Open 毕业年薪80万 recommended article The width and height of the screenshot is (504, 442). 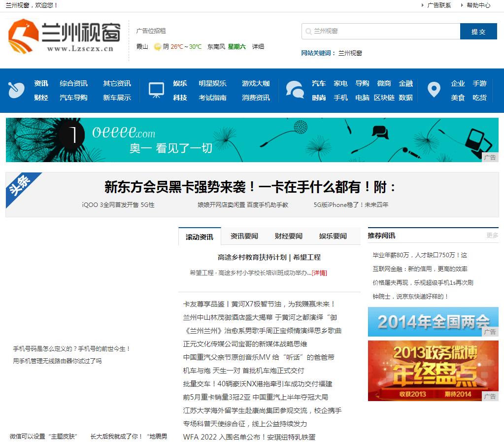420,255
